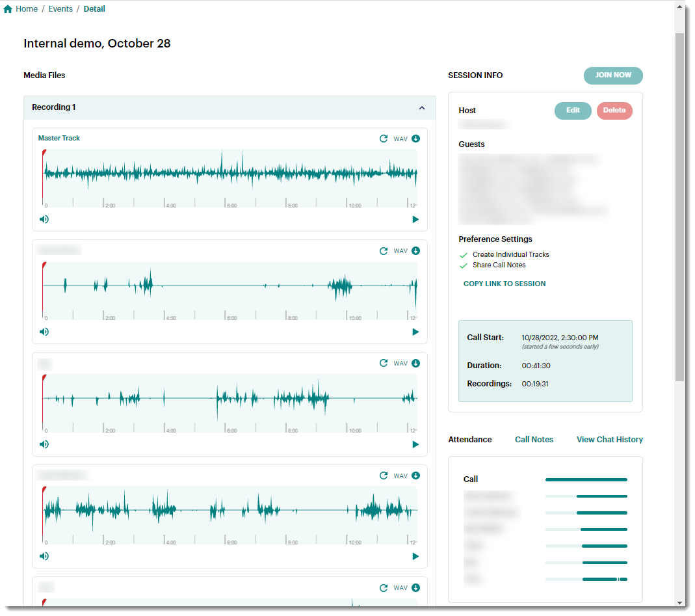
Task: Refresh the third track card
Action: coord(384,363)
